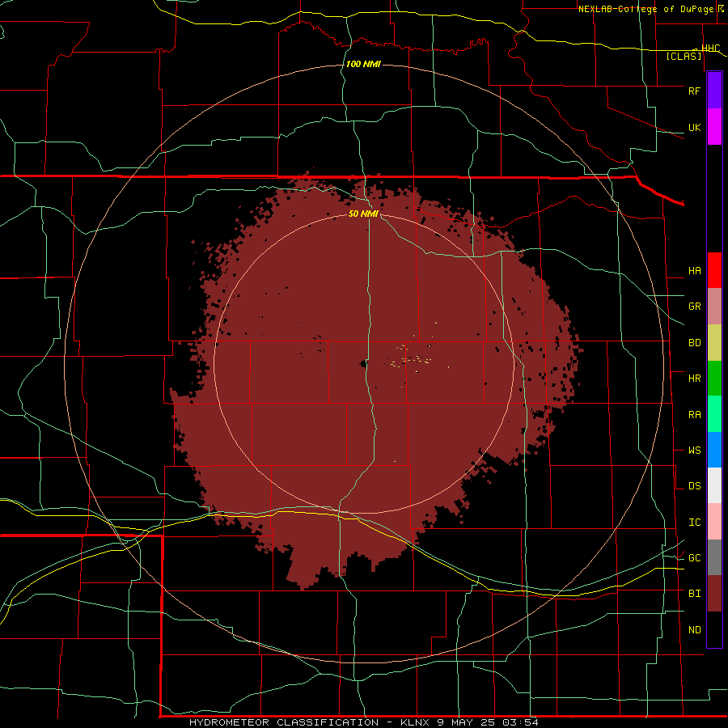The width and height of the screenshot is (728, 728).
Task: Click the RF legend label
Action: tap(694, 91)
